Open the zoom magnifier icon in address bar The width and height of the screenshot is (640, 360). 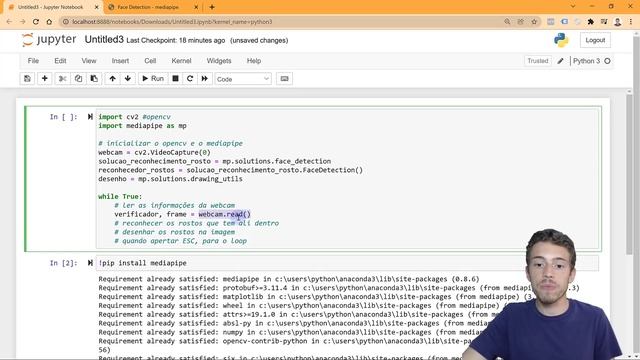click(507, 22)
